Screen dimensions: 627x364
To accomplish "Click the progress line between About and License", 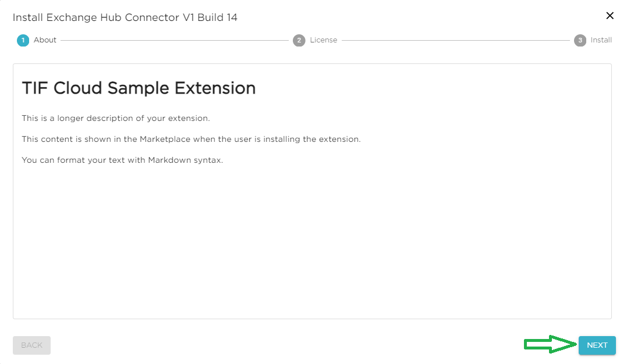I will 175,40.
